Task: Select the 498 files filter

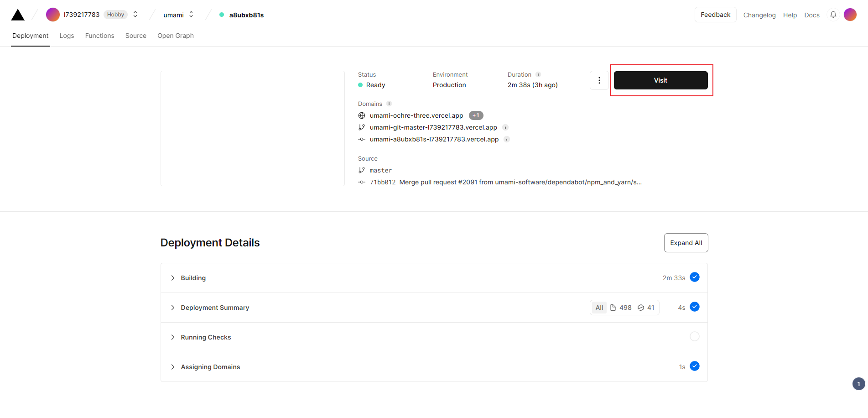Action: tap(621, 308)
